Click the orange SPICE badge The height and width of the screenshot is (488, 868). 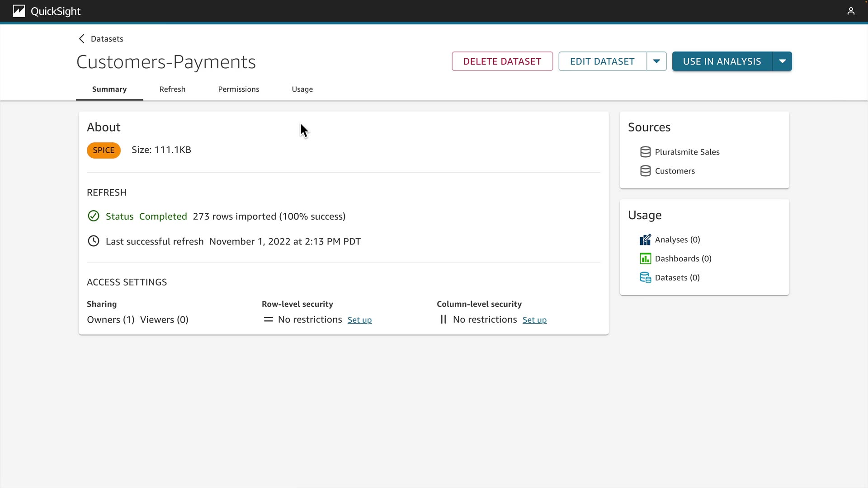(x=104, y=150)
